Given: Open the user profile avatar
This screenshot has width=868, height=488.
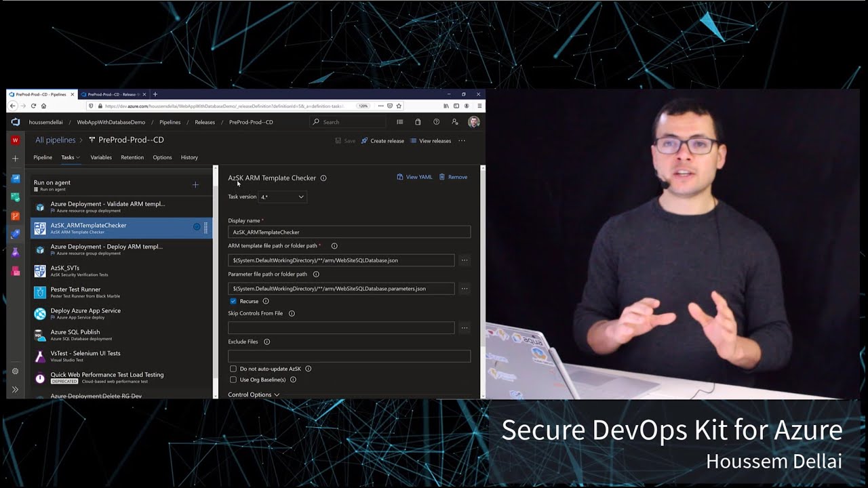Looking at the screenshot, I should click(x=474, y=122).
